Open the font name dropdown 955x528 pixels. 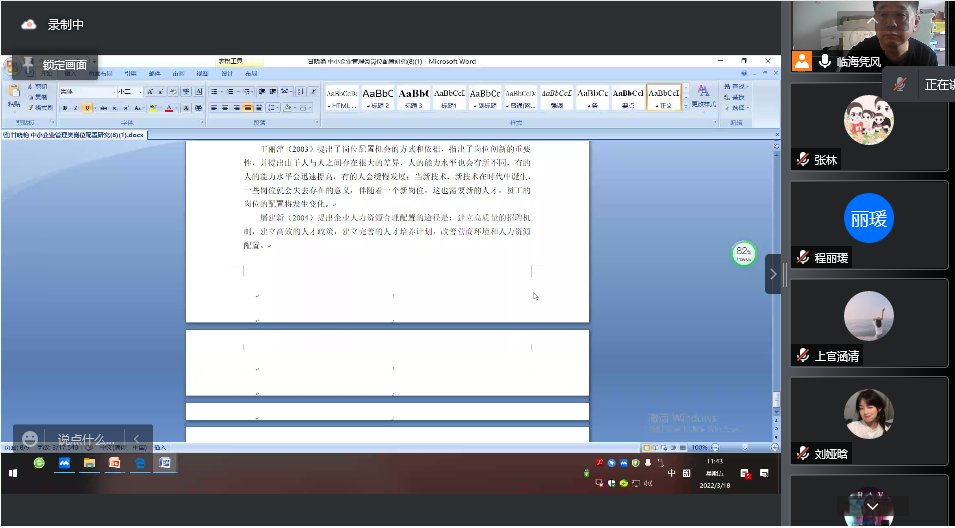(x=85, y=91)
